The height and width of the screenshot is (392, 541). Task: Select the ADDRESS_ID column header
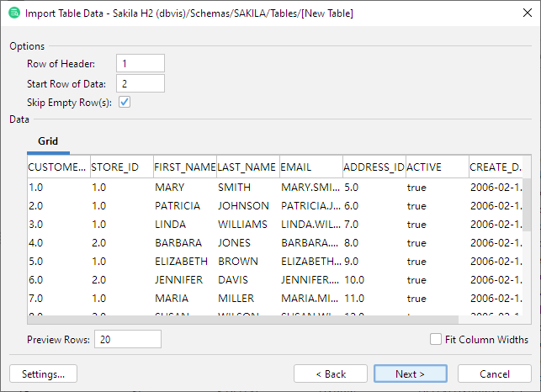coord(374,167)
